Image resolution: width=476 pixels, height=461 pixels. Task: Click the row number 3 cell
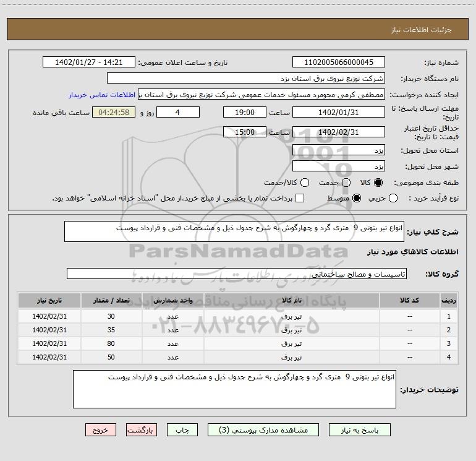click(449, 343)
